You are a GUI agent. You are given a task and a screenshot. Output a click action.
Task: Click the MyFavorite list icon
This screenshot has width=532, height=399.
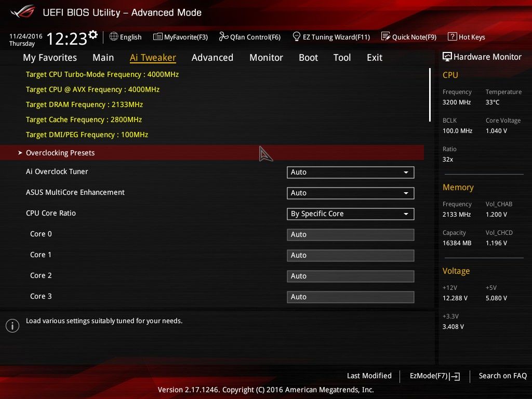click(x=158, y=37)
